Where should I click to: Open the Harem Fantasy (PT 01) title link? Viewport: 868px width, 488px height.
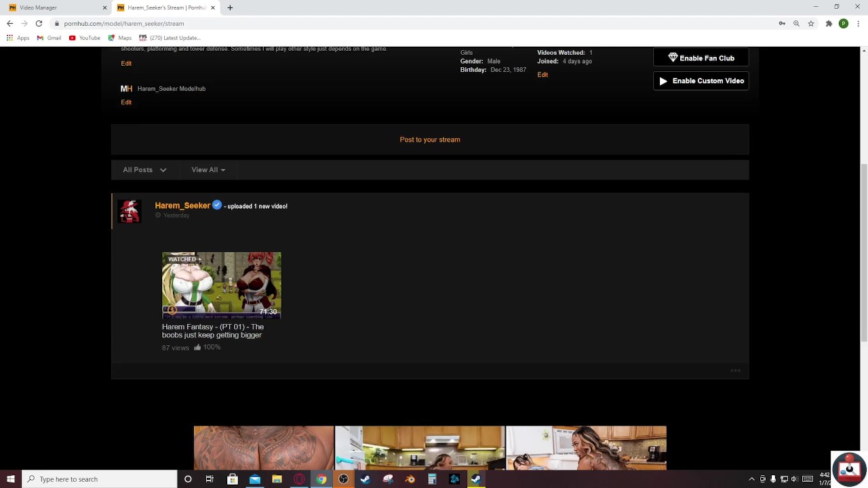(x=213, y=331)
